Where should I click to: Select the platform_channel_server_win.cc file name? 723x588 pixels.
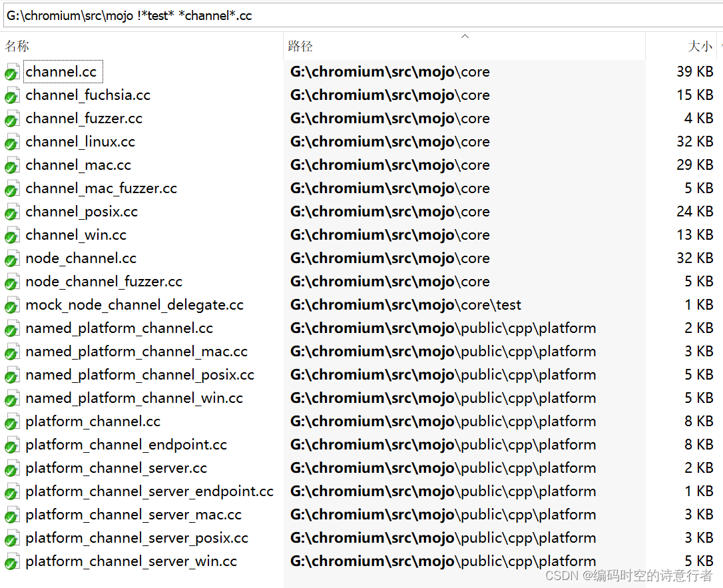131,561
